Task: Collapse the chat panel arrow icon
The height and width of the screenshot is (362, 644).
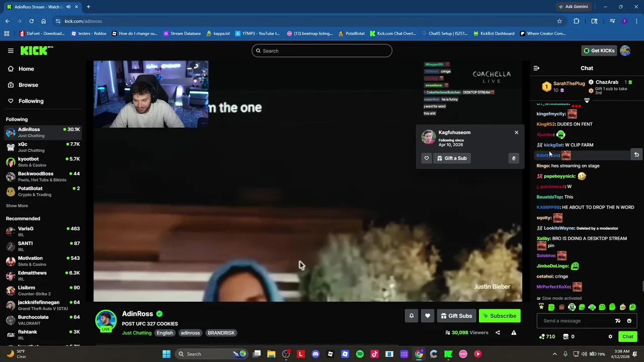Action: click(x=536, y=68)
